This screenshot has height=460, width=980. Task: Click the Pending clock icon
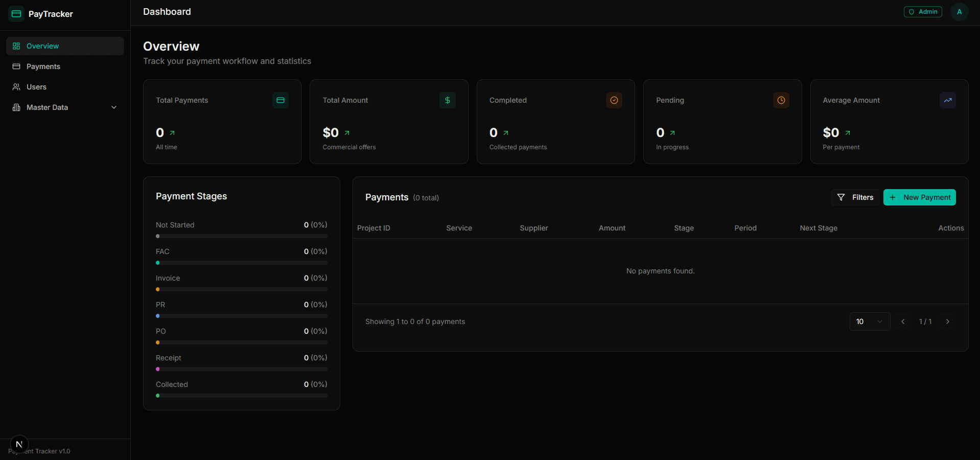[x=781, y=100]
